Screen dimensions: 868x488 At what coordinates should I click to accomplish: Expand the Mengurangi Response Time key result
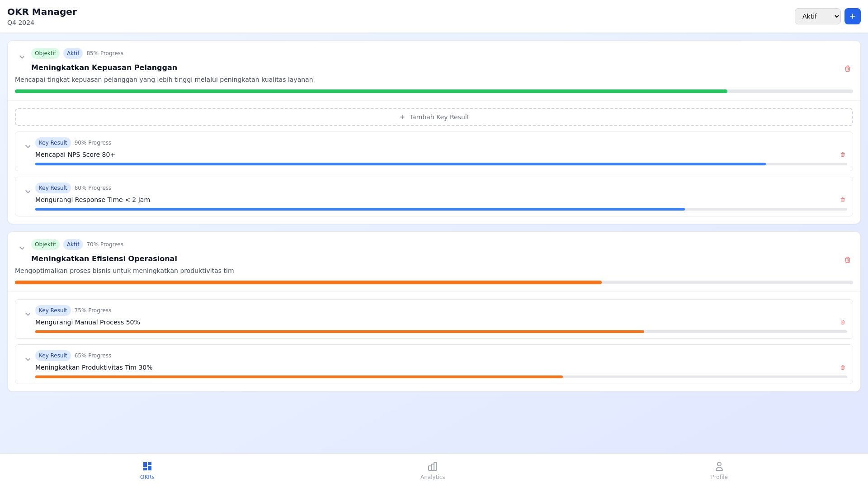(x=28, y=192)
